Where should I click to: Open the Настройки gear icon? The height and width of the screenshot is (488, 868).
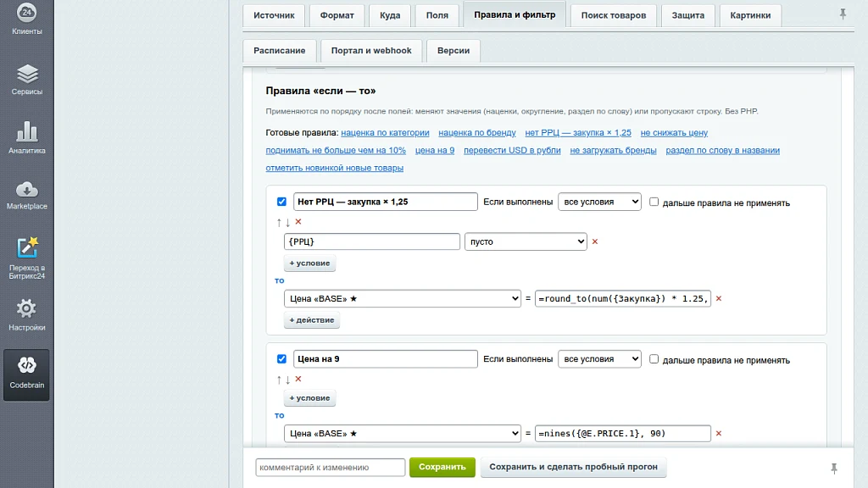[26, 314]
